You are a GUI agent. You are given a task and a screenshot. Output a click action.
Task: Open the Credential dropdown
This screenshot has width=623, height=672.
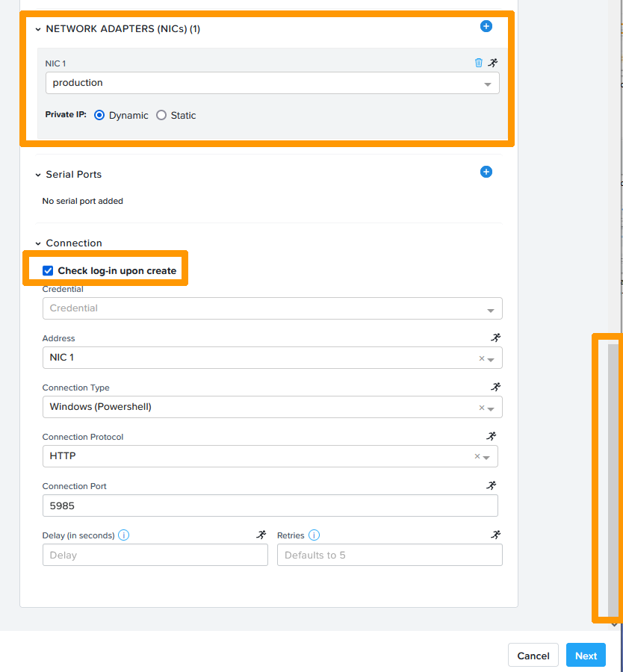tap(272, 308)
